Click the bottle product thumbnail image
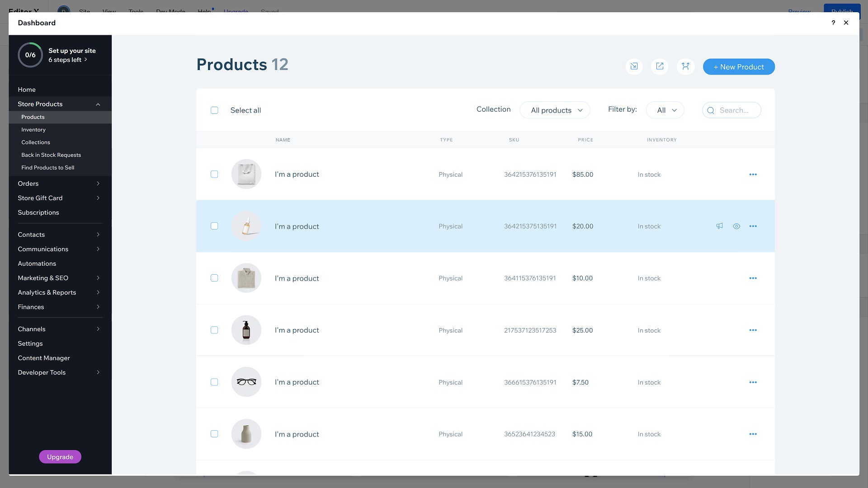Image resolution: width=868 pixels, height=488 pixels. pos(246,330)
